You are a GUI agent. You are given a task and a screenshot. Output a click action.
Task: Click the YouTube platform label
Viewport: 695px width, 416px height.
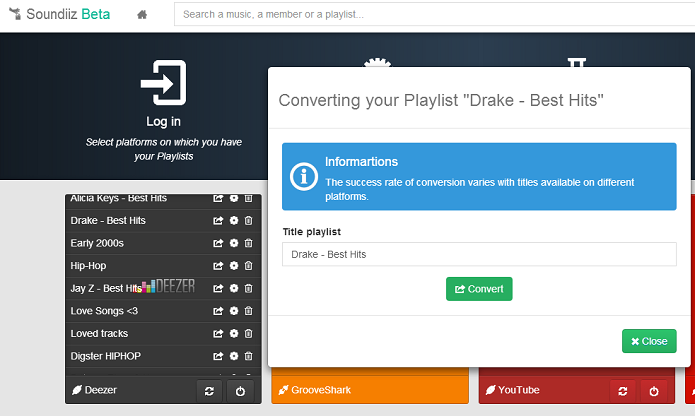(513, 390)
